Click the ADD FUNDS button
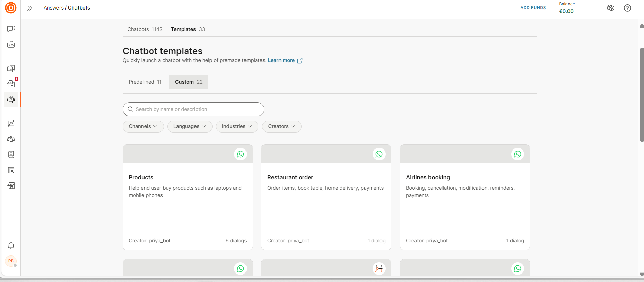This screenshot has height=282, width=644. click(x=533, y=8)
